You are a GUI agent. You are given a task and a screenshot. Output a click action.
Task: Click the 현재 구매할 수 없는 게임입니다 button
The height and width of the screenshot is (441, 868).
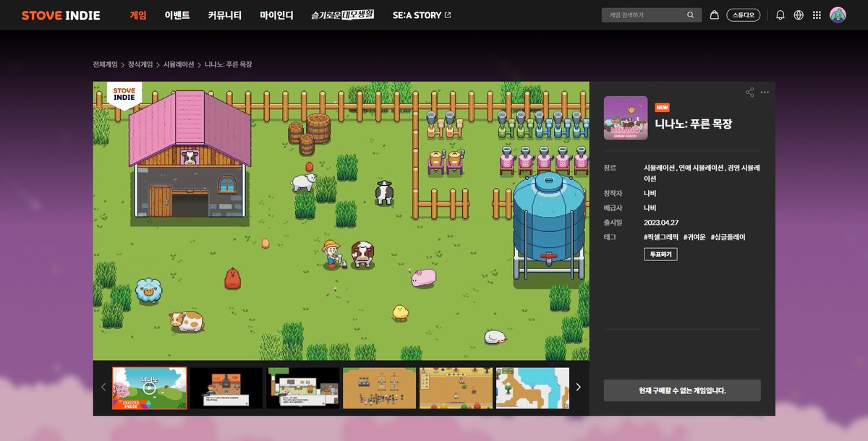682,390
